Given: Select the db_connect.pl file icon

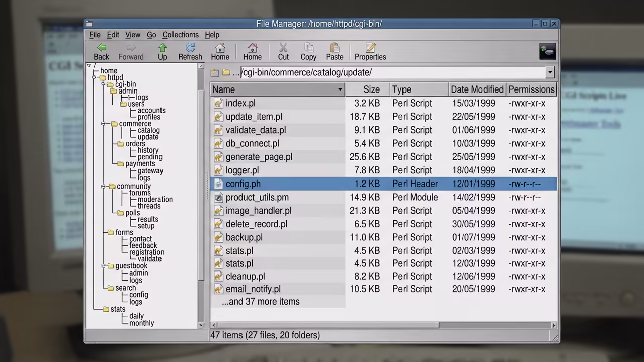Looking at the screenshot, I should (218, 144).
